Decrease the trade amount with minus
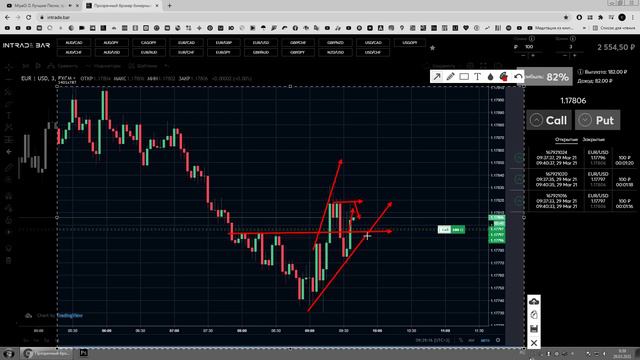The height and width of the screenshot is (360, 640). 524,55
